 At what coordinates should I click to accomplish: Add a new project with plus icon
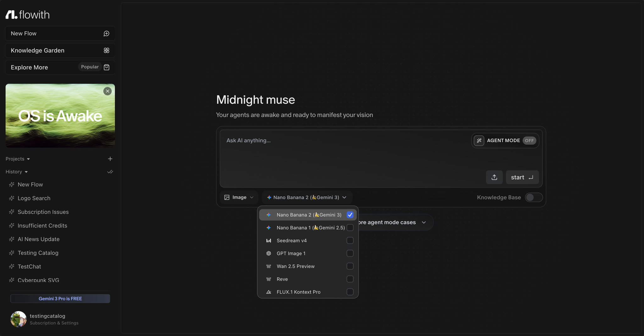tap(110, 159)
